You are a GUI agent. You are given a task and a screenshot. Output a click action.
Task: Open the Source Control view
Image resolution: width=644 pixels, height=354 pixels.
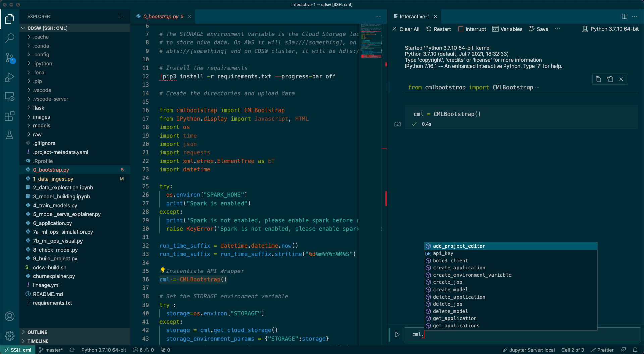click(10, 58)
